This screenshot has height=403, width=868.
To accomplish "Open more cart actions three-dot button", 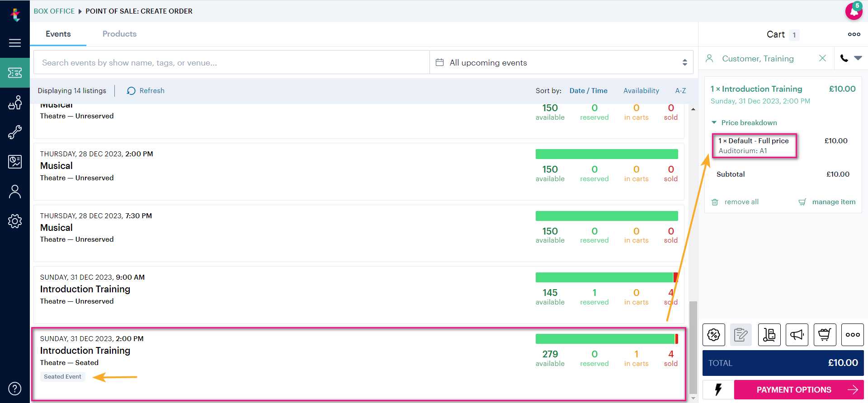I will pyautogui.click(x=853, y=335).
